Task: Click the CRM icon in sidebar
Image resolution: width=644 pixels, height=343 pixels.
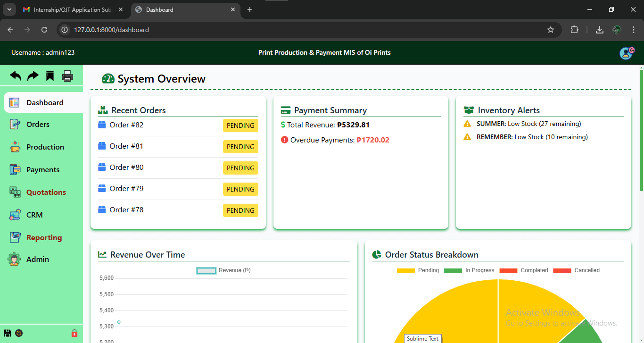Action: tap(15, 215)
